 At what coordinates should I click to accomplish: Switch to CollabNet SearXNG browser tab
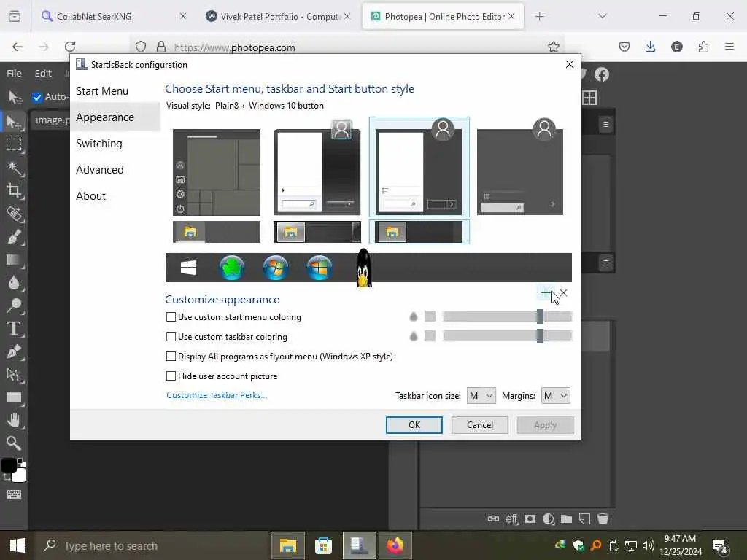point(113,16)
